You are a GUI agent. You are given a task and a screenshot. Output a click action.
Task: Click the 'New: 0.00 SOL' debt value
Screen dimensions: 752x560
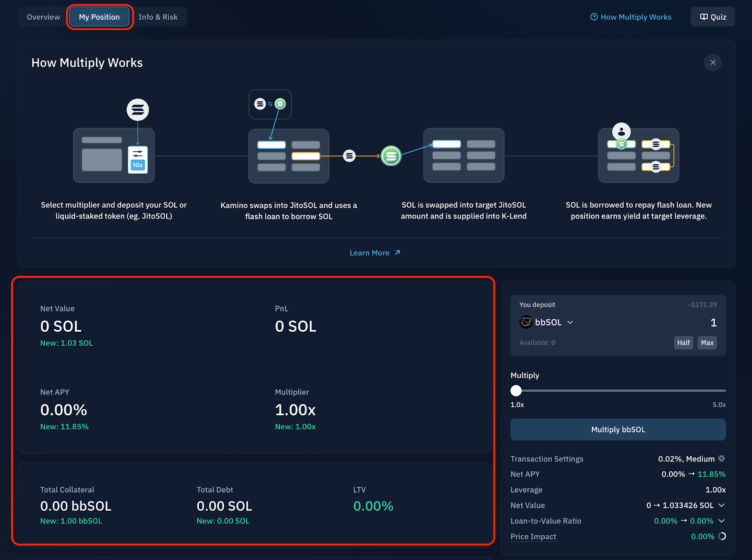point(223,521)
